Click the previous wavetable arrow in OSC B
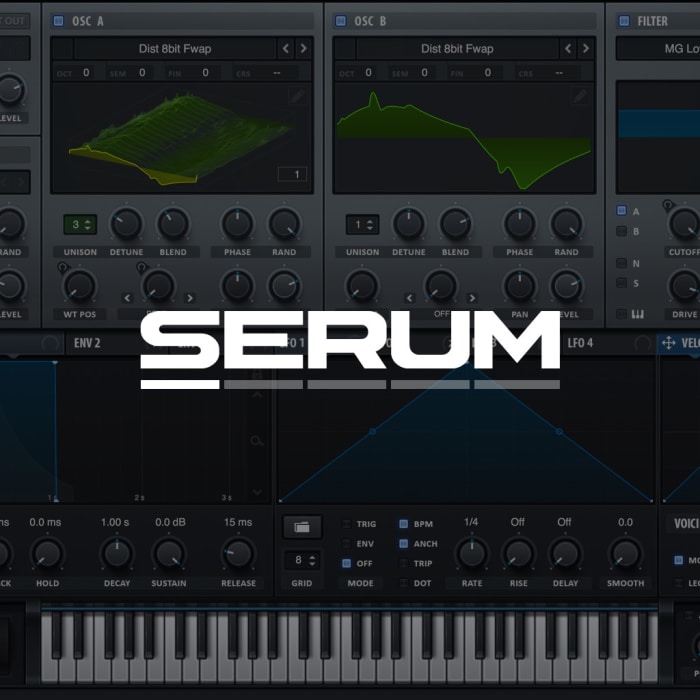 (x=568, y=48)
